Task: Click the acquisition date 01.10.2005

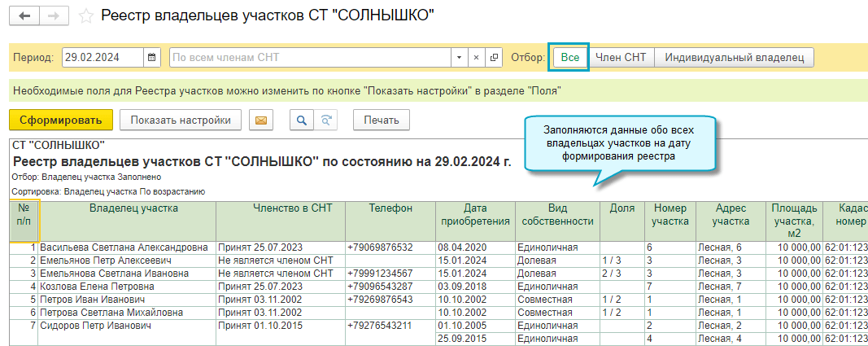Action: coord(476,326)
